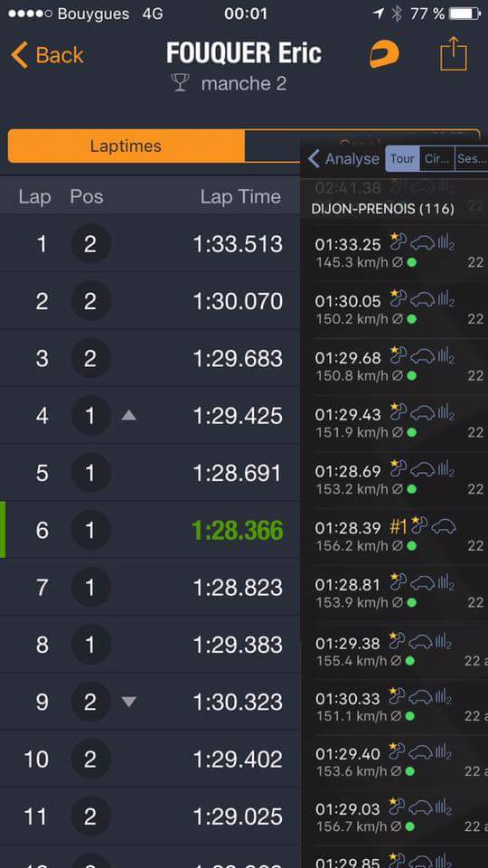Tap the starred track icon on 01:33.25 row
Image resolution: width=488 pixels, height=868 pixels.
point(399,241)
